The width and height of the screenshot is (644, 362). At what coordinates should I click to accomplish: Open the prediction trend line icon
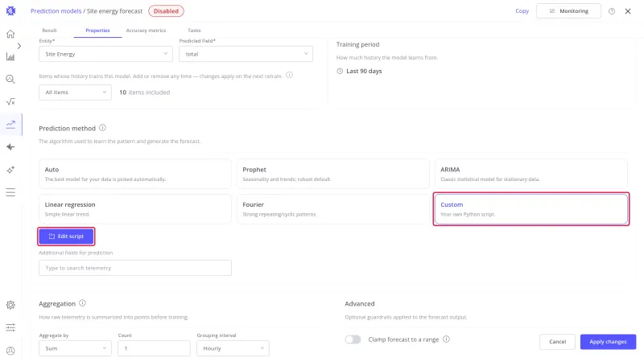[10, 124]
